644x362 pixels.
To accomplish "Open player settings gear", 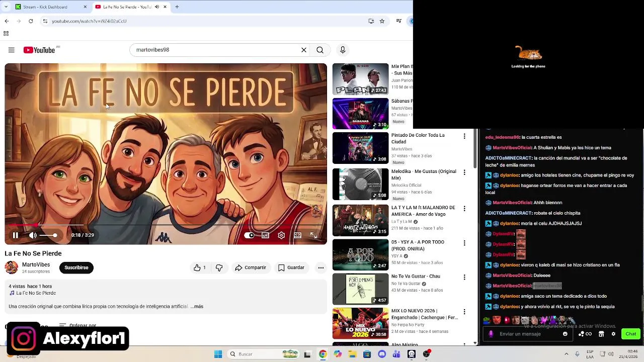I will tap(281, 235).
